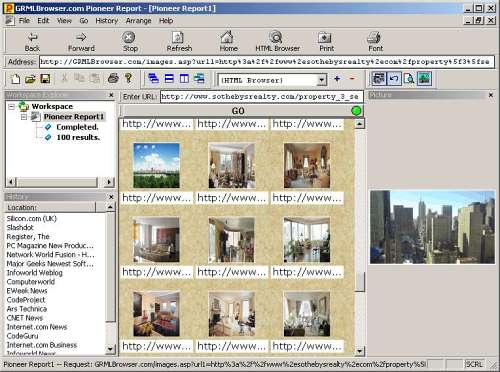Open the blue sky skyline thumbnail
The height and width of the screenshot is (372, 500).
click(156, 166)
